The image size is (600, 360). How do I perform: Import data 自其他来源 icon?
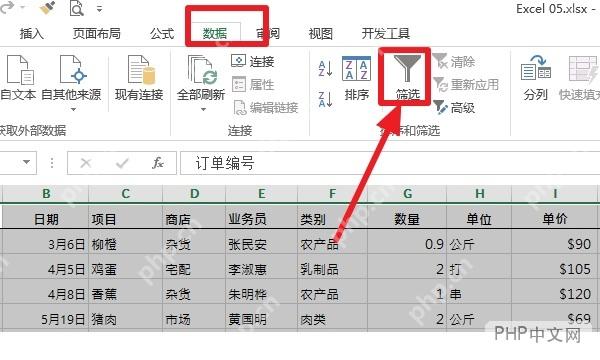pyautogui.click(x=73, y=69)
